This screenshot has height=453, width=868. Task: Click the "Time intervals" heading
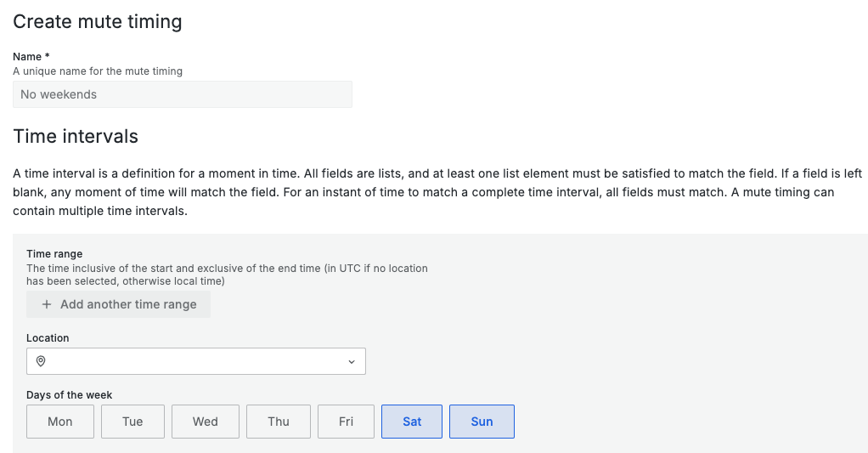[76, 136]
